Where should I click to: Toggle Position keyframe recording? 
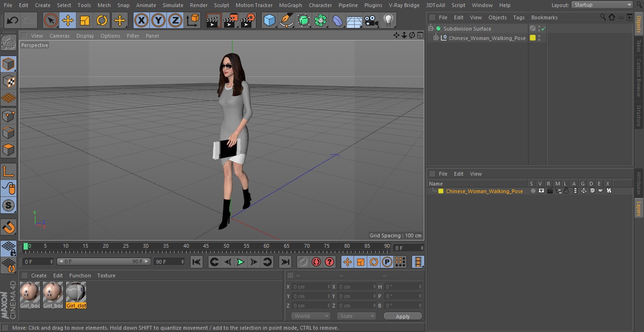point(347,262)
